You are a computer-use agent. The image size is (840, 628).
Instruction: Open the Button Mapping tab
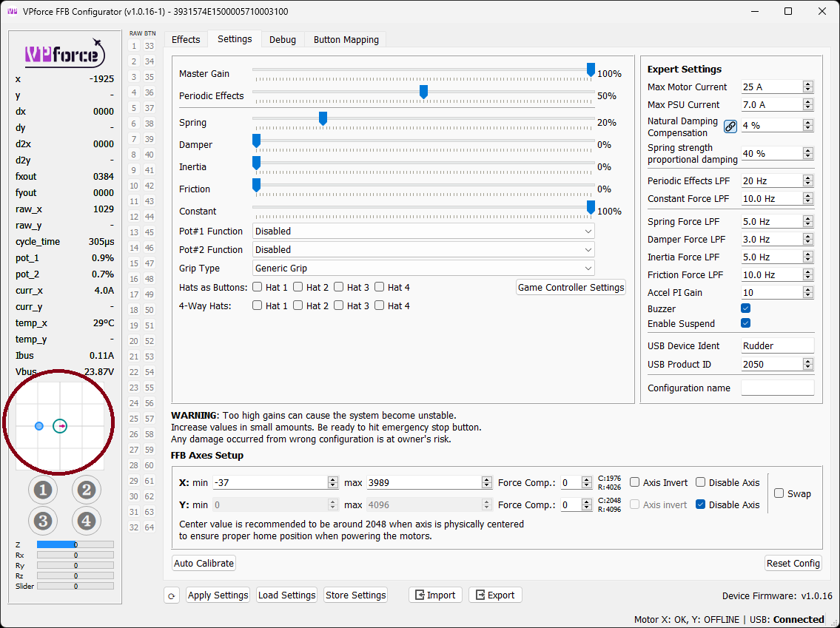pyautogui.click(x=346, y=40)
